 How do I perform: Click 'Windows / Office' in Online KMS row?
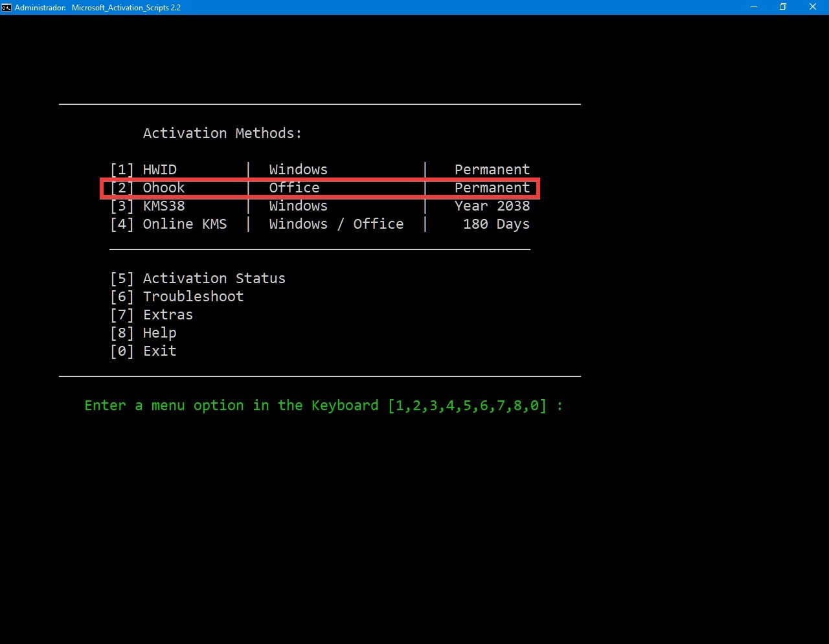[x=336, y=224]
